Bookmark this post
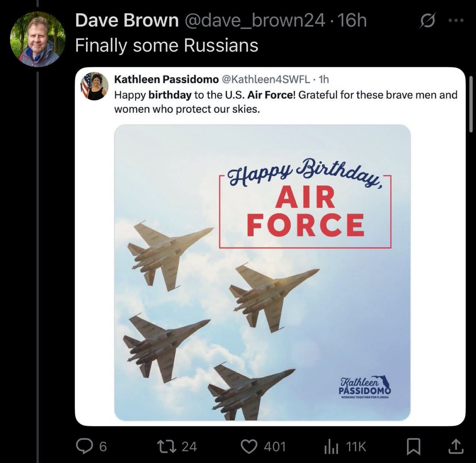The width and height of the screenshot is (476, 463). click(413, 447)
